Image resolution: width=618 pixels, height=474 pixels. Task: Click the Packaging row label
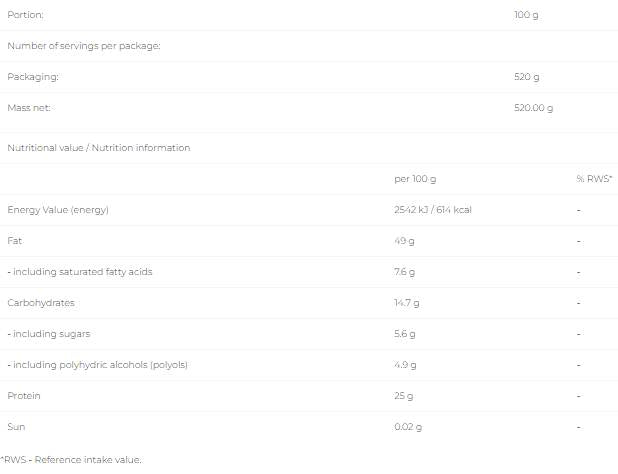(x=33, y=77)
